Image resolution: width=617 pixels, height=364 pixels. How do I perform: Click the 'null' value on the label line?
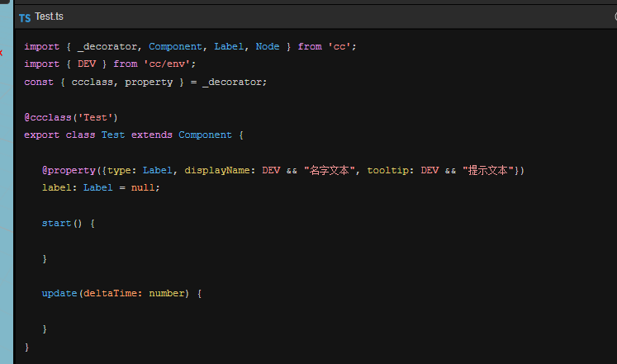tap(143, 187)
